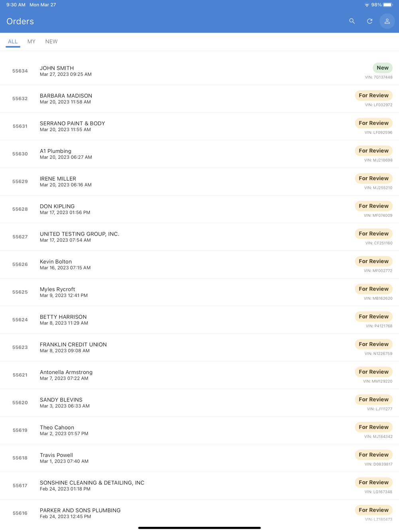Tap For Review badge on Franklin Credit Union
Screen dimensions: 399x532
tap(373, 344)
